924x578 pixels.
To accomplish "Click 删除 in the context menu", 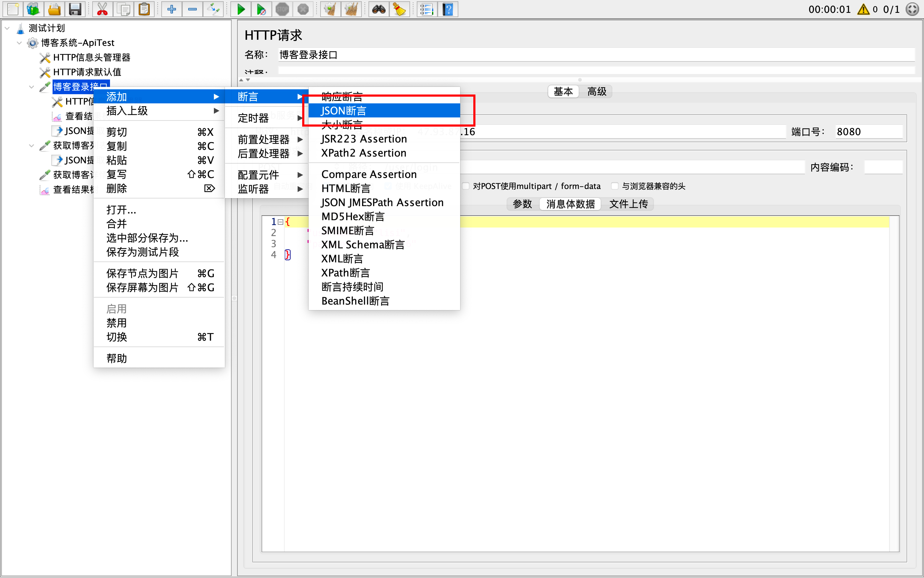I will coord(159,189).
